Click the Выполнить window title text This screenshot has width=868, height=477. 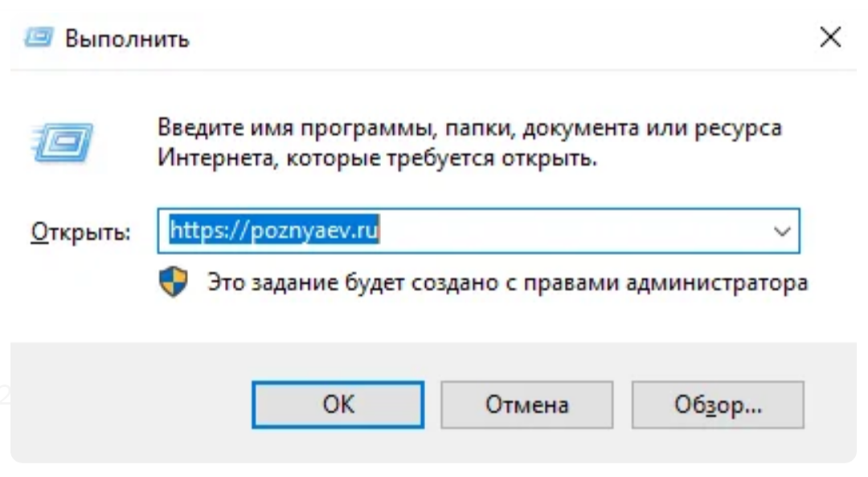point(127,39)
